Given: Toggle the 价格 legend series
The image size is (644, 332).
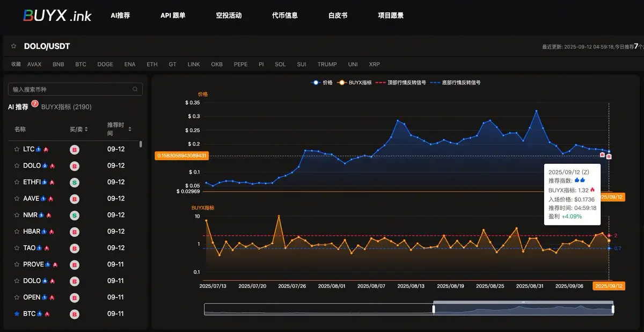Looking at the screenshot, I should [x=322, y=83].
